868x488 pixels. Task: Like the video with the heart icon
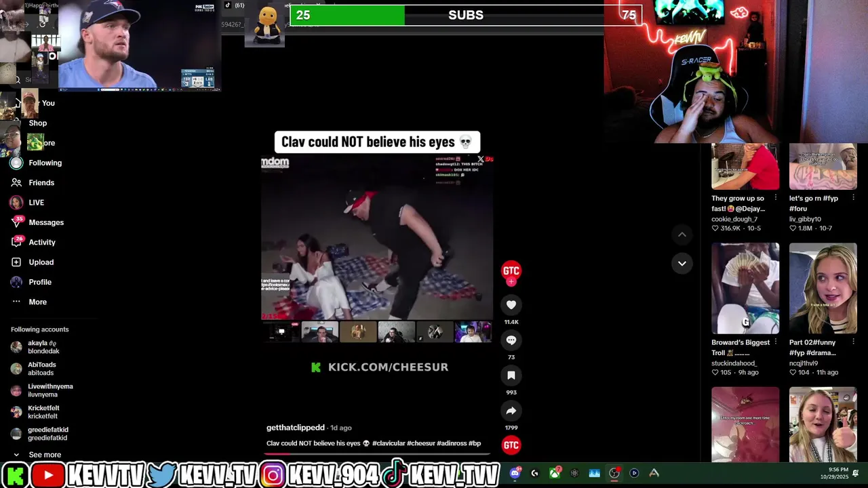(x=511, y=305)
